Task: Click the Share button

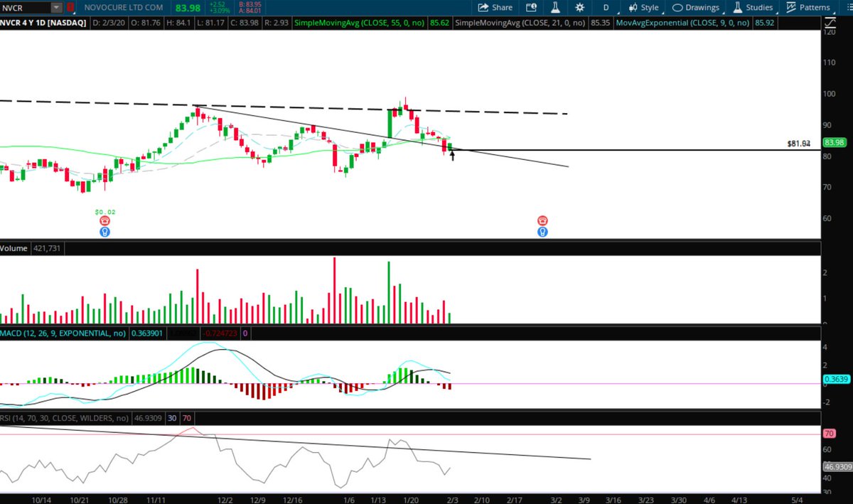Action: tap(495, 7)
